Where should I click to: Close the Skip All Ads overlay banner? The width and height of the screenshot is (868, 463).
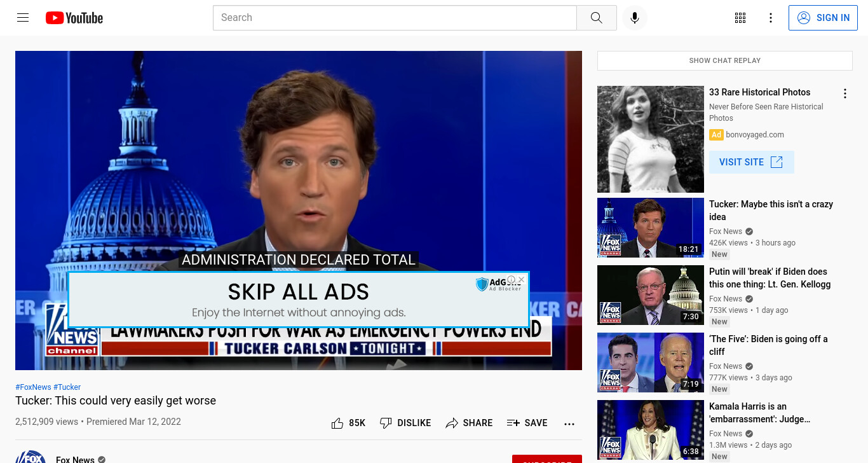[521, 279]
